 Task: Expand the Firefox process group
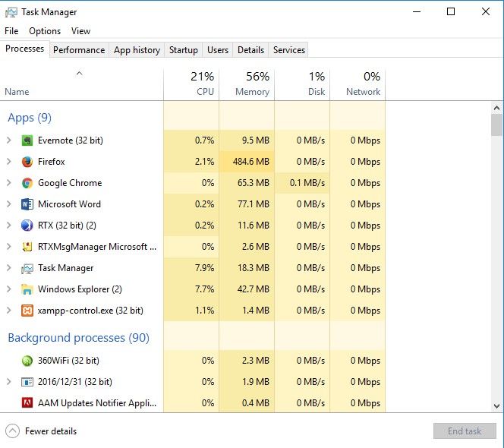(9, 162)
